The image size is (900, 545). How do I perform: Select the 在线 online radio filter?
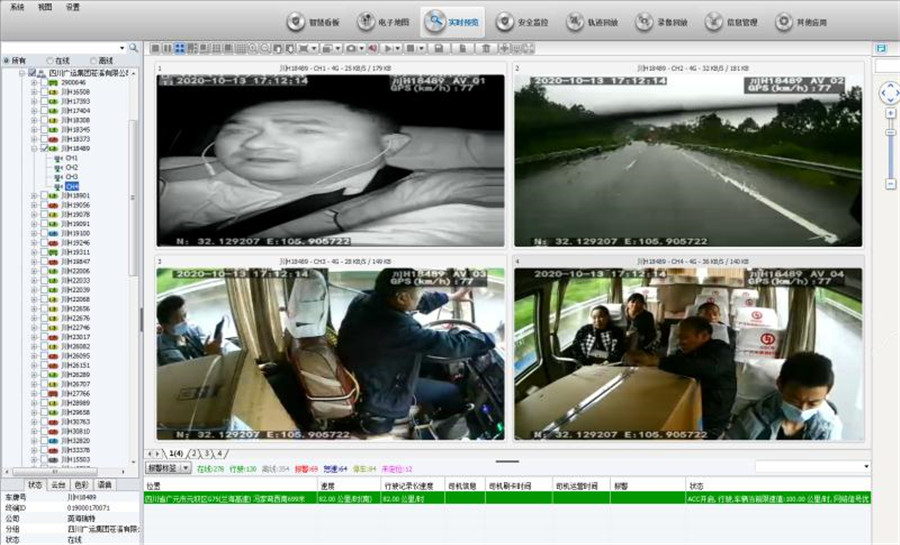50,61
